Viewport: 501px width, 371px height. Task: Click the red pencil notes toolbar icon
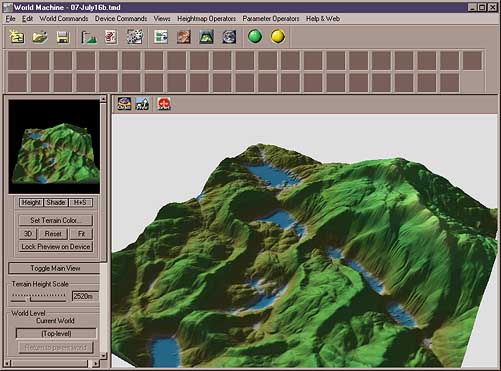(x=111, y=37)
